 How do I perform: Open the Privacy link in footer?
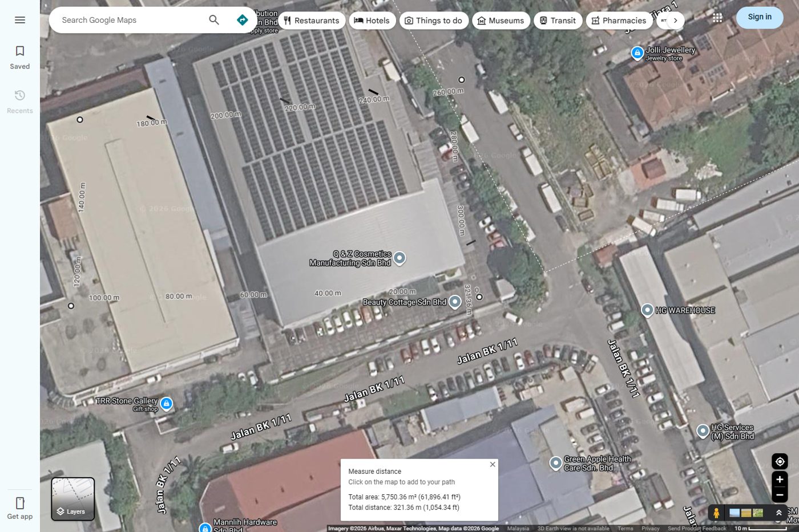(x=651, y=529)
